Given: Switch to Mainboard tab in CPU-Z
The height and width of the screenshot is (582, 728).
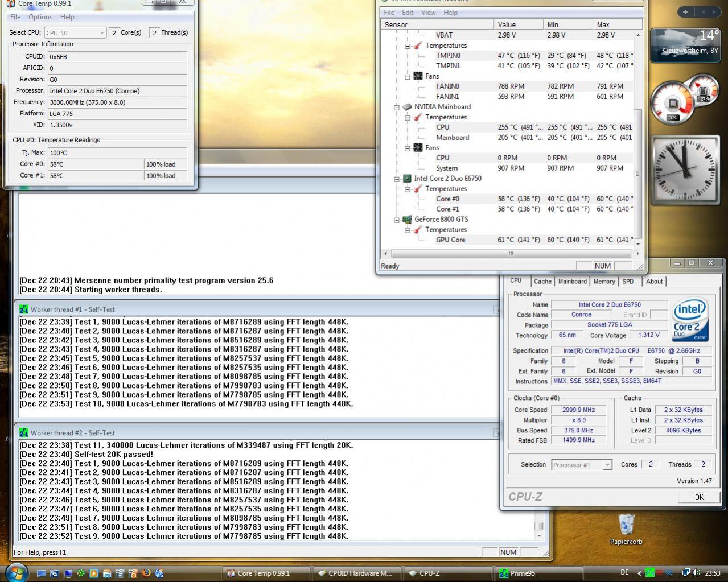Looking at the screenshot, I should [572, 282].
